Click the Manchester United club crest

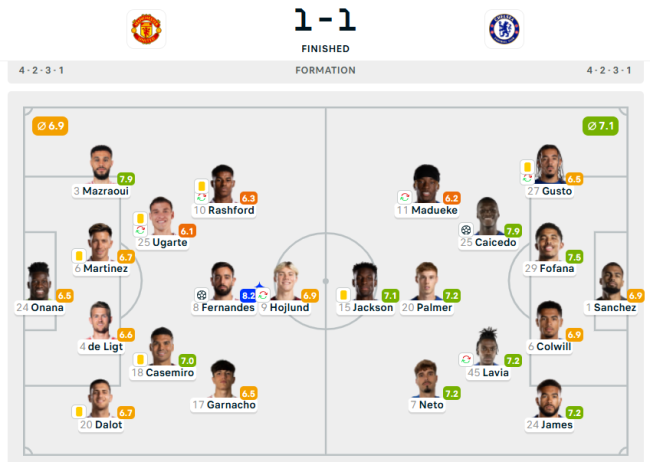[146, 29]
